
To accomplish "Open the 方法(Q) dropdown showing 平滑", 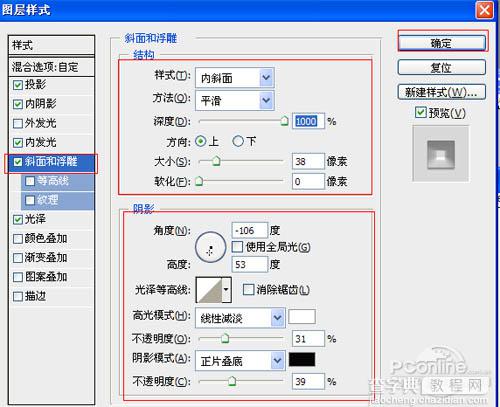I will [x=235, y=100].
